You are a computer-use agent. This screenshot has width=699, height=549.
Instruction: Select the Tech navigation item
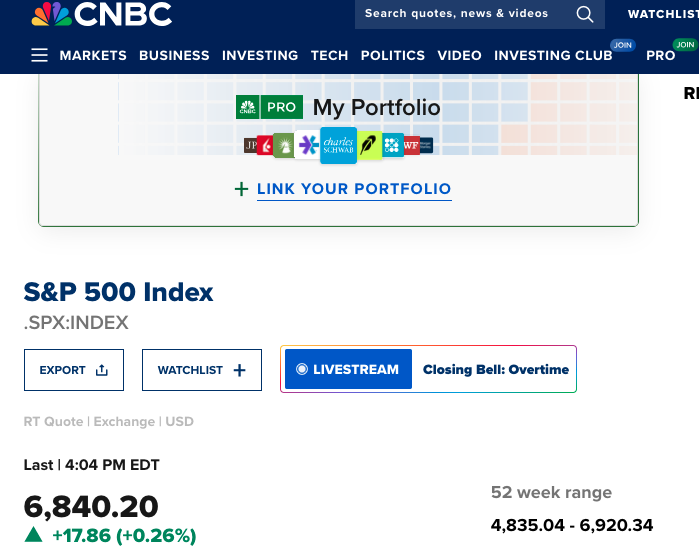329,55
